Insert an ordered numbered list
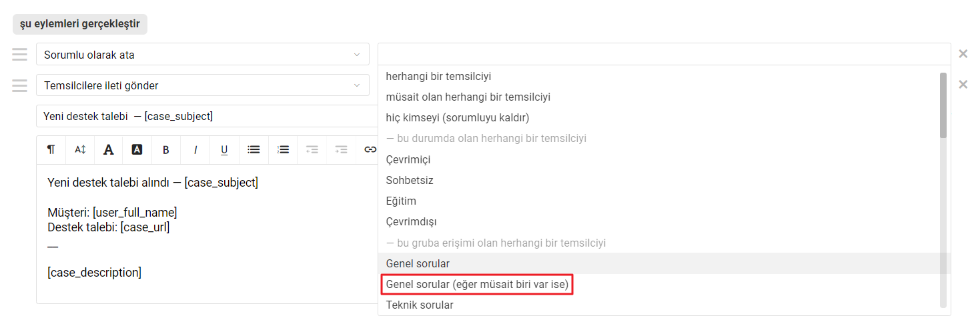Screen dimensions: 980x328 283,150
